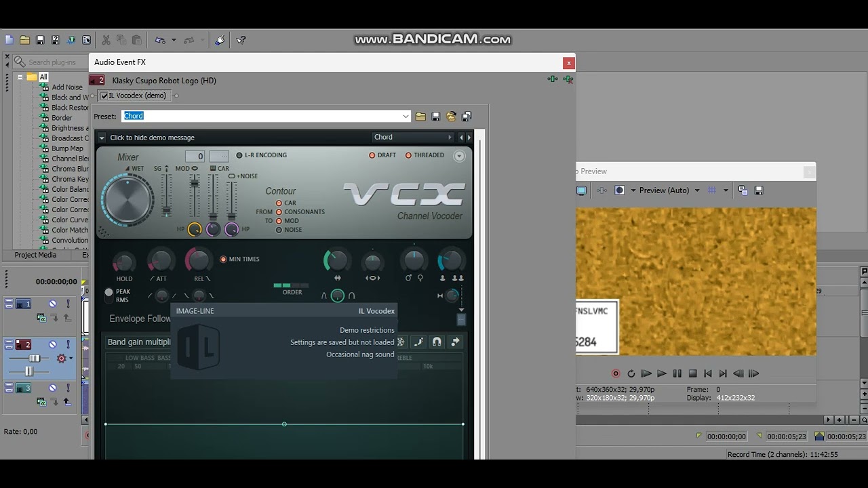Collapse the All folder in plug-in tree
Screen dimensions: 868x488
tap(20, 77)
